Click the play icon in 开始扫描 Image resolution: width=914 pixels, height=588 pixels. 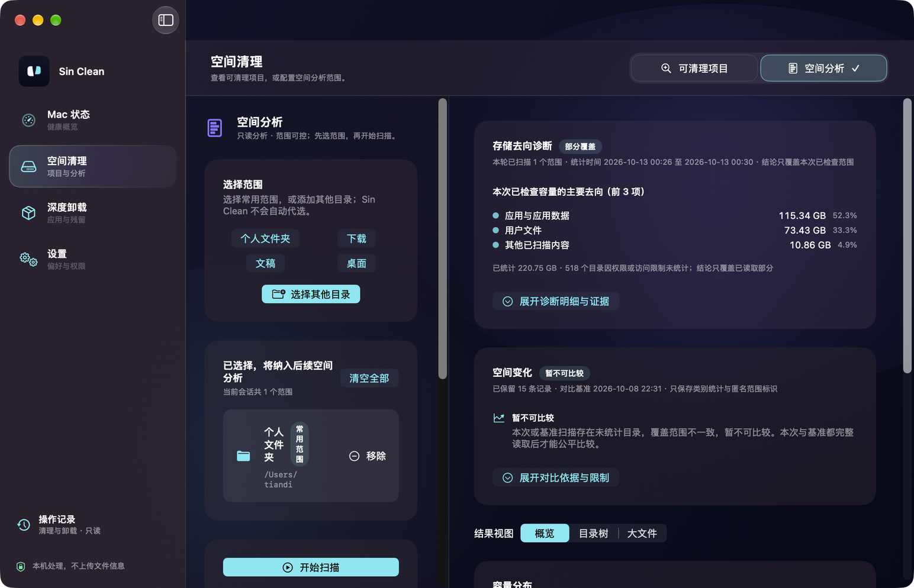(288, 567)
